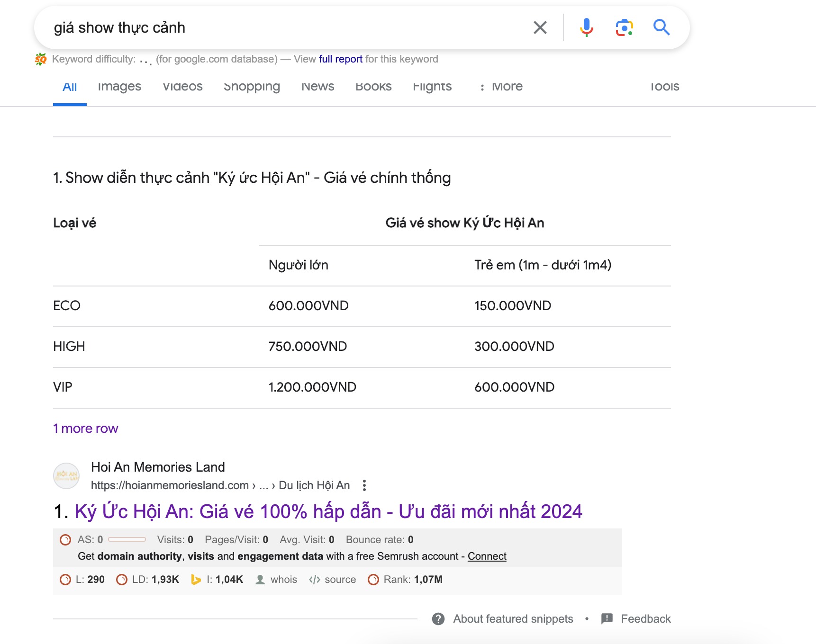Screen dimensions: 816x644
Task: Click the AS score progress bar
Action: [127, 540]
